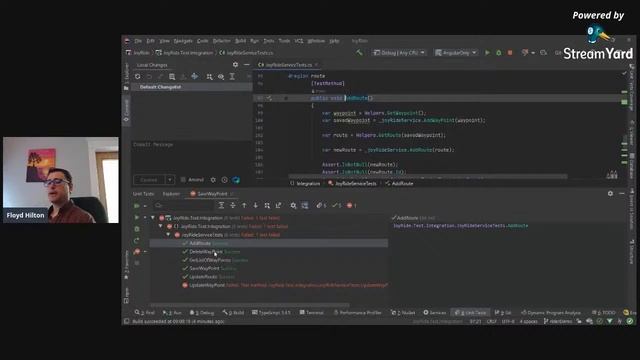The width and height of the screenshot is (640, 360).
Task: Open commit options gear next to Amend
Action: pyautogui.click(x=213, y=180)
